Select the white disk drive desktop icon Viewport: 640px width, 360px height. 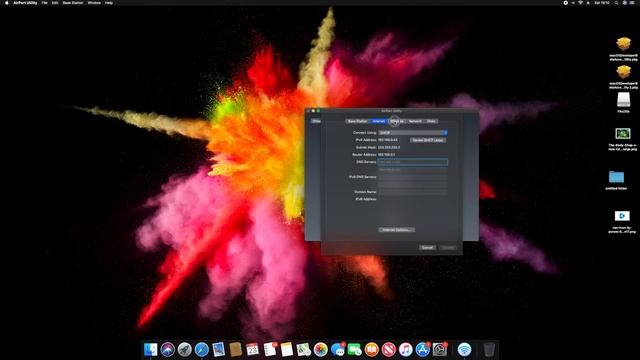point(623,100)
